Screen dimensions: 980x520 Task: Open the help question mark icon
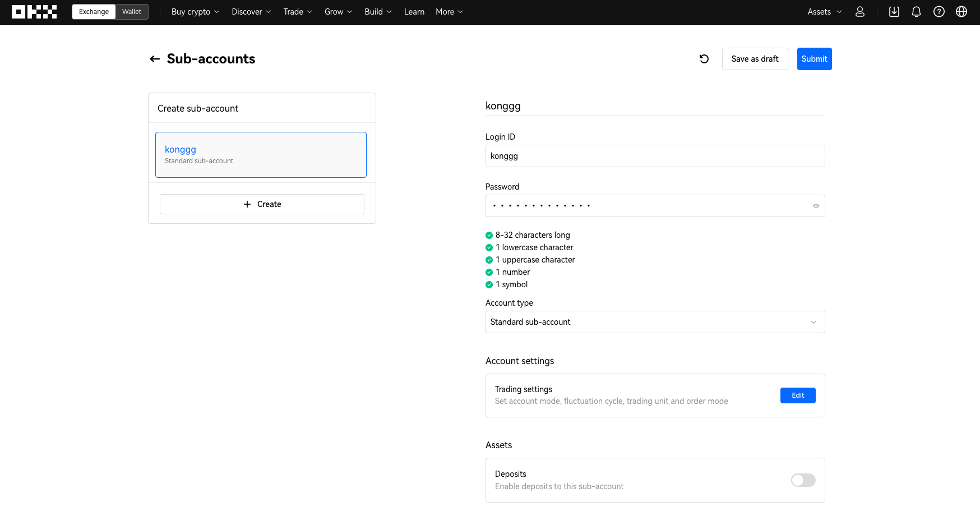[x=939, y=12]
